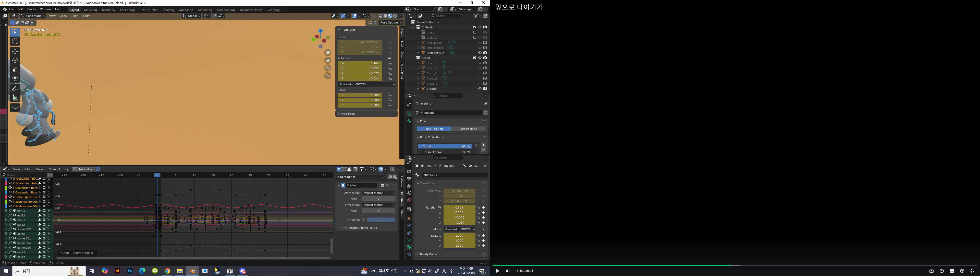Open the Windows Start menu
980x276 pixels.
[6, 271]
